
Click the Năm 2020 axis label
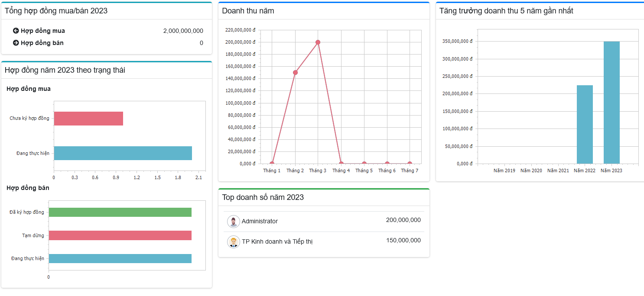tap(531, 171)
